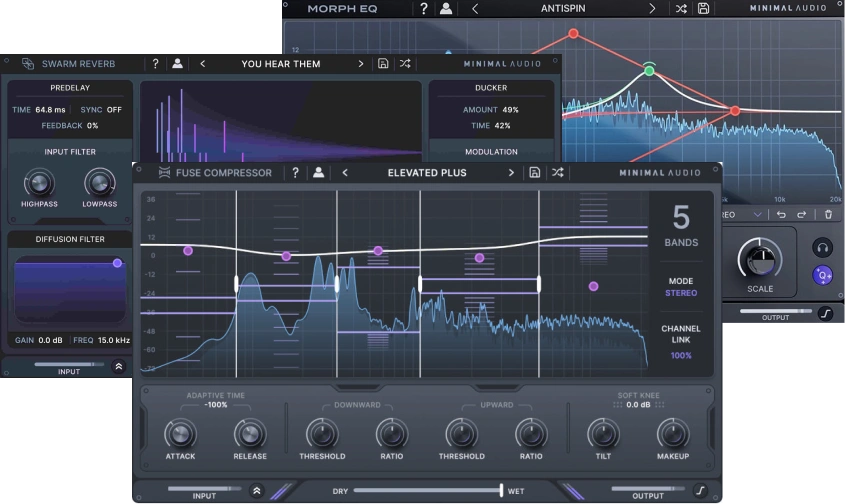Open the Fuse Compressor help question mark
The width and height of the screenshot is (845, 504).
pos(295,173)
